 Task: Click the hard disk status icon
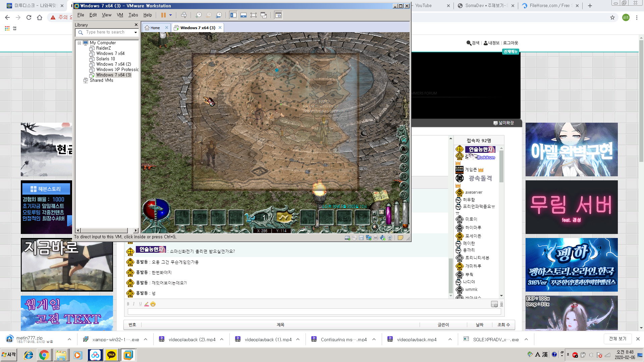coord(347,238)
